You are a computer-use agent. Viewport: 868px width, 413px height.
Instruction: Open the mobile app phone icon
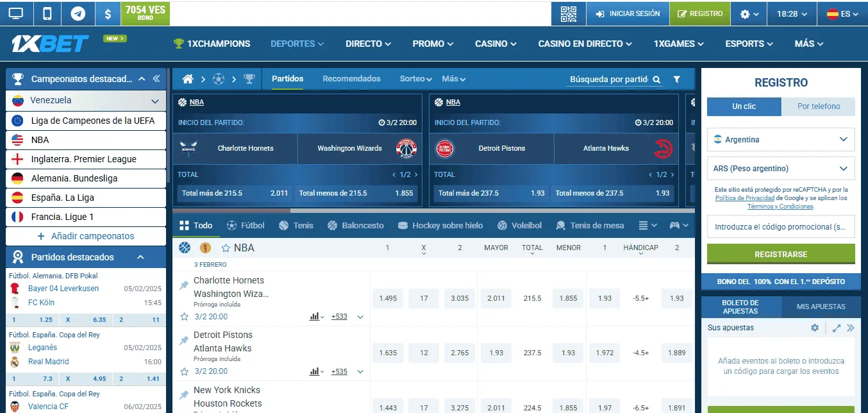click(47, 13)
